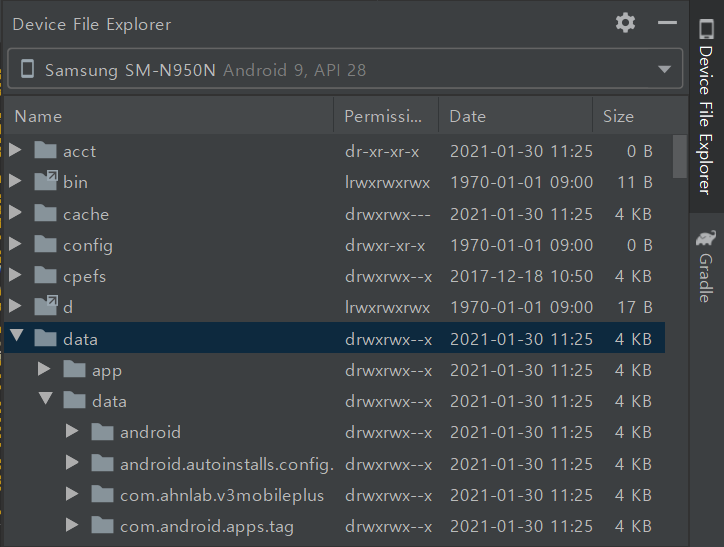Click the phone icon in device selector
Viewport: 724px width, 547px height.
[x=28, y=69]
